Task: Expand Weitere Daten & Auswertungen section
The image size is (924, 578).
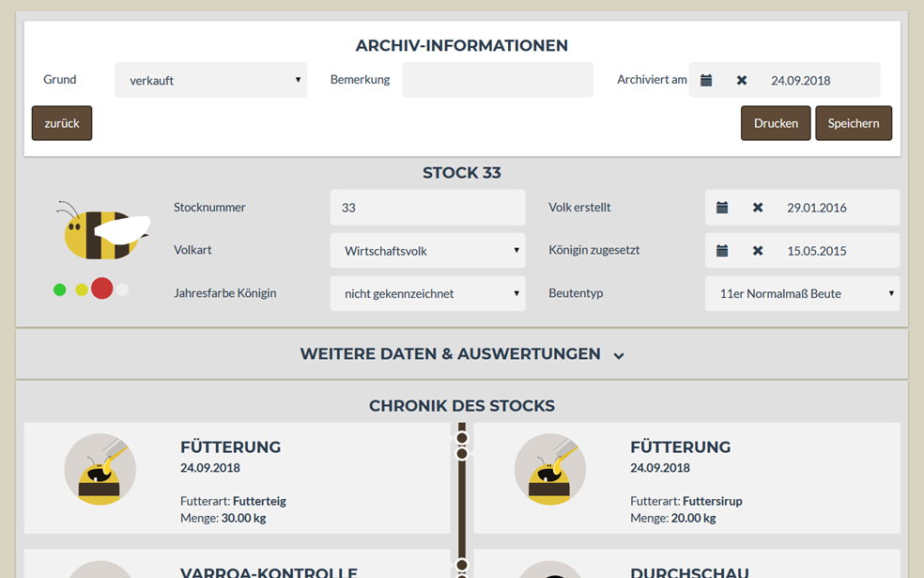Action: tap(462, 354)
